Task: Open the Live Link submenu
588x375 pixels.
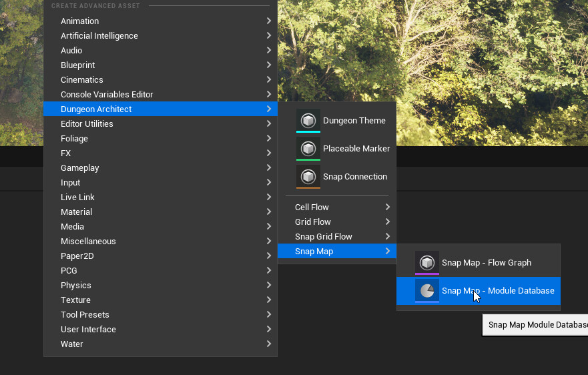Action: pos(160,197)
